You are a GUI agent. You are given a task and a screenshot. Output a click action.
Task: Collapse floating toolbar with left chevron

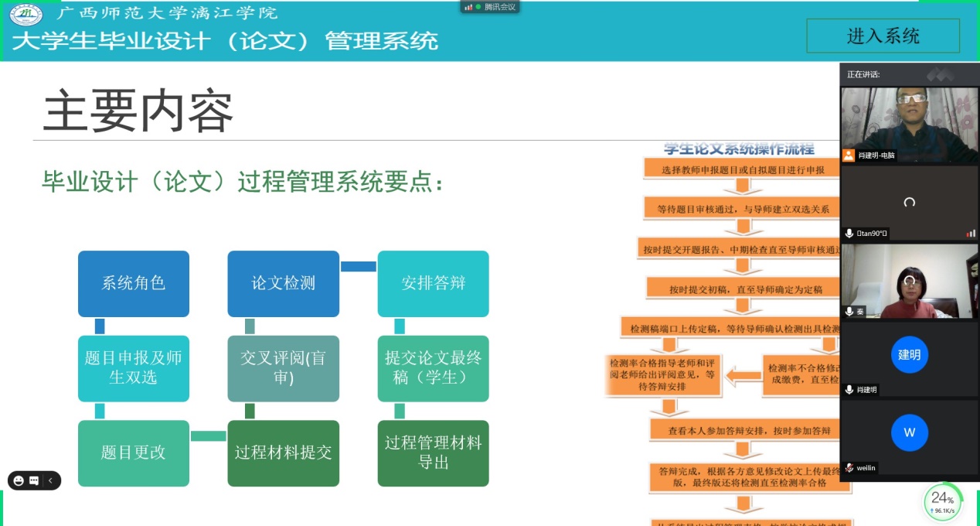point(50,480)
